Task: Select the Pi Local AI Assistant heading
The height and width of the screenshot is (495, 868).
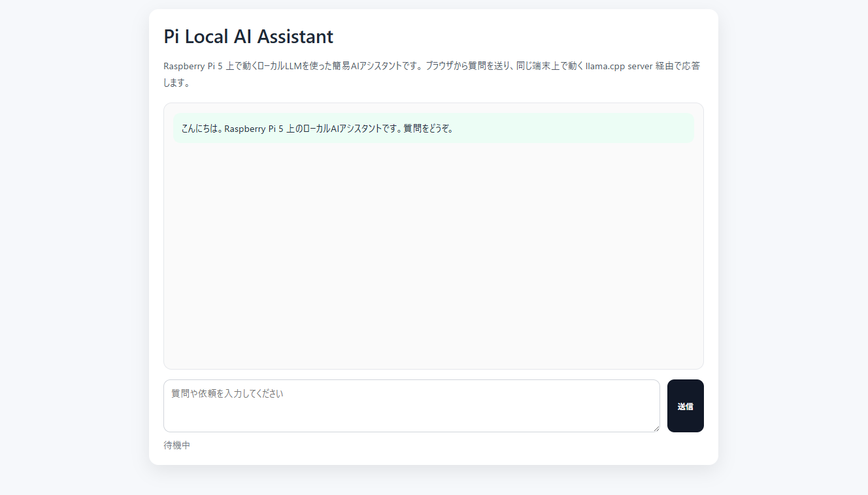Action: coord(248,37)
